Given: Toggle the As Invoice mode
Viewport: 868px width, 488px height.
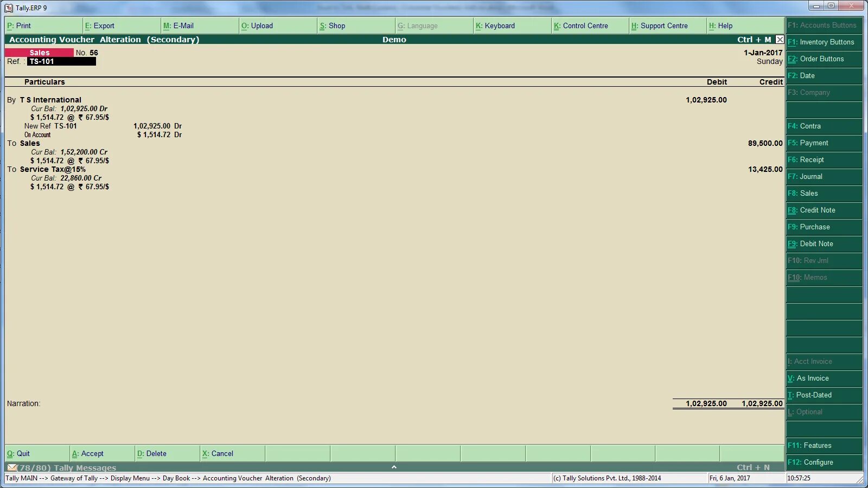Looking at the screenshot, I should [x=824, y=378].
